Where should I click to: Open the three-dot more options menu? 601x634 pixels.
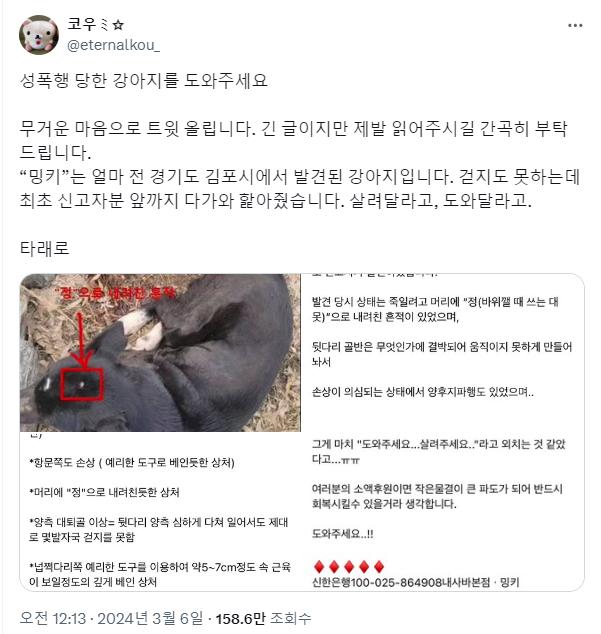point(575,25)
